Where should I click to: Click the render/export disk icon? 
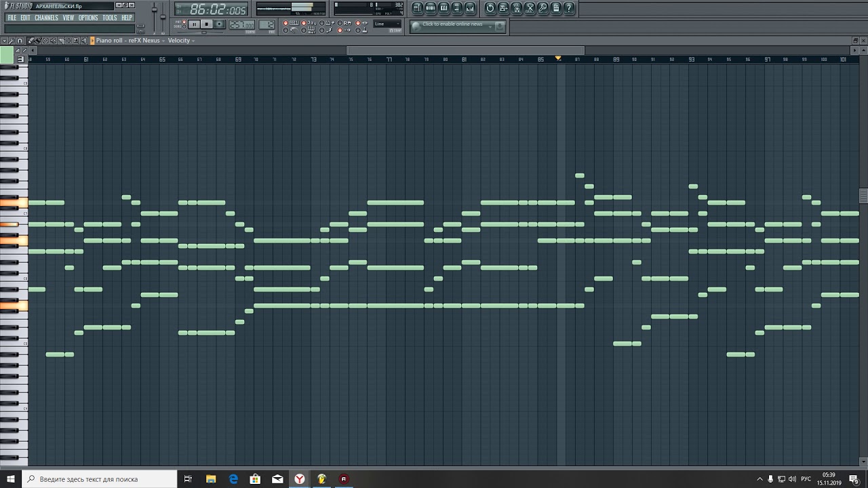(x=516, y=8)
